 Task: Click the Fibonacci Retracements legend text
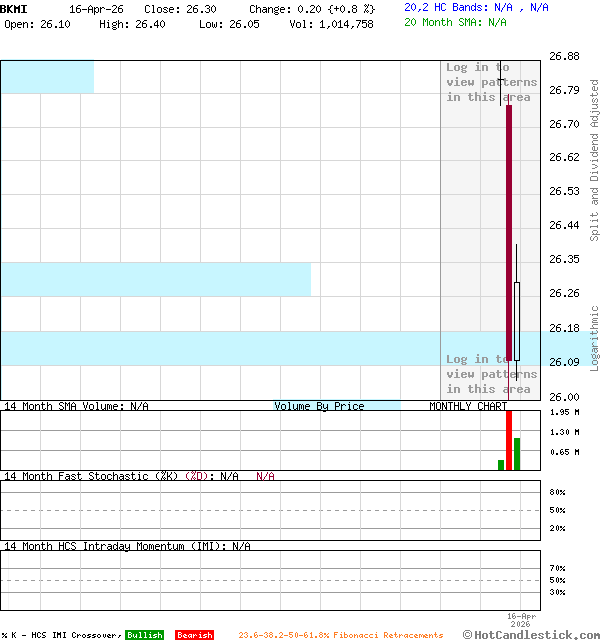tap(340, 635)
